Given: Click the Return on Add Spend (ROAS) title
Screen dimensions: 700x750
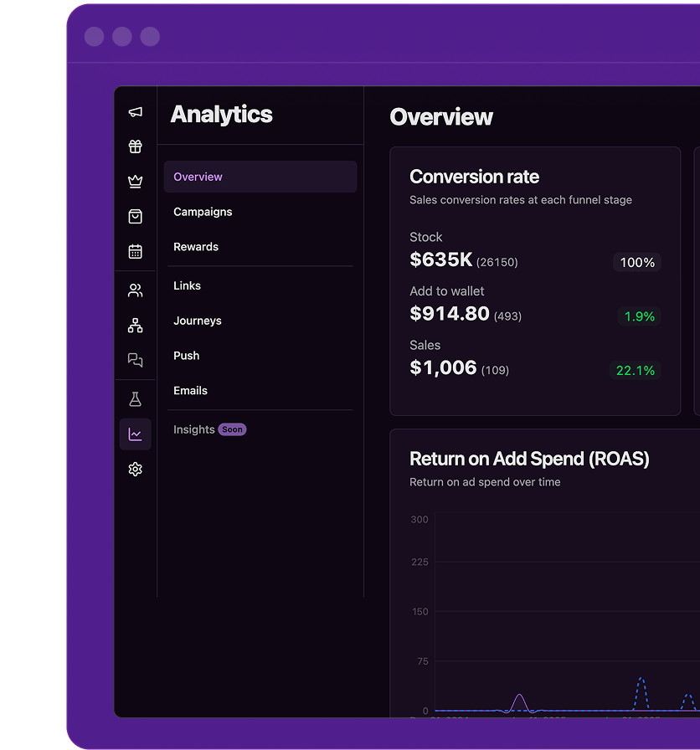Looking at the screenshot, I should coord(529,459).
